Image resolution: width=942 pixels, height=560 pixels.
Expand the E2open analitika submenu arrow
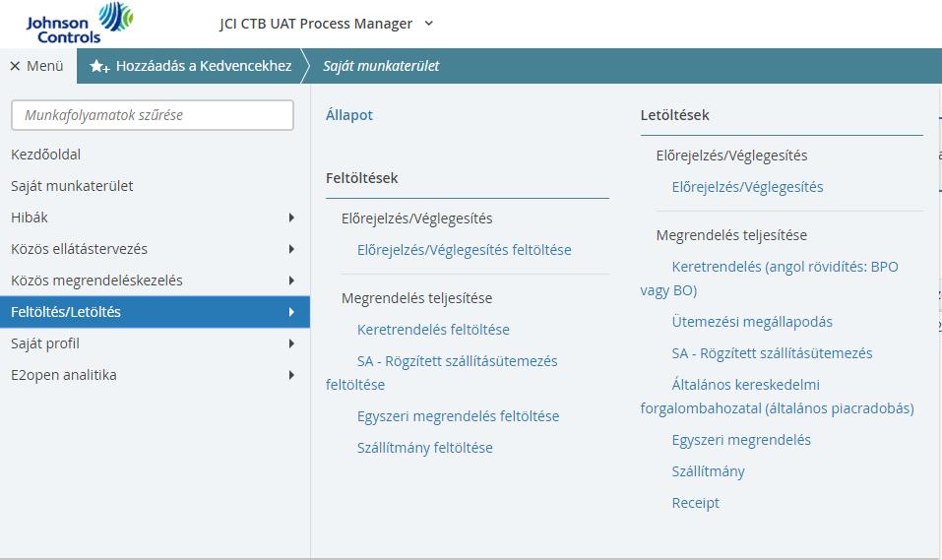(x=291, y=375)
